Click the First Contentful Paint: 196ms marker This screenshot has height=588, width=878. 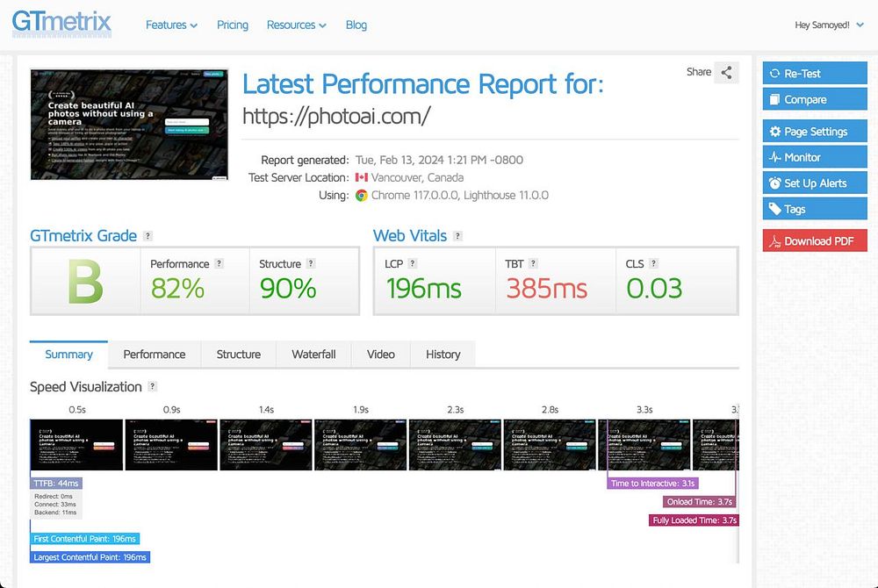[x=84, y=539]
